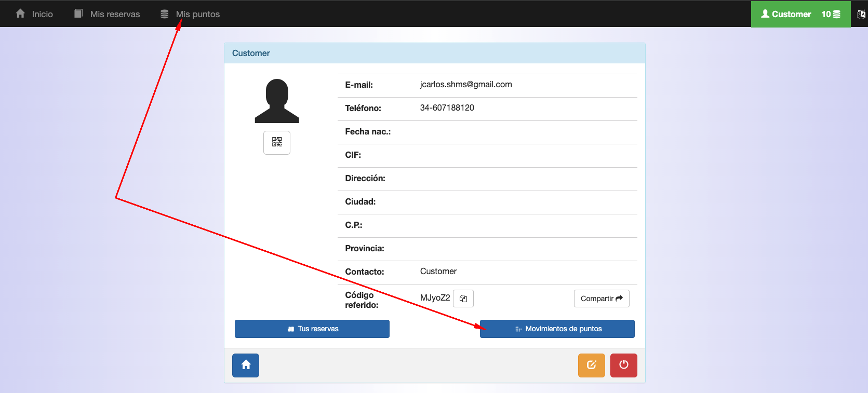The width and height of the screenshot is (868, 393).
Task: Open Mis puntos from top navigation
Action: point(190,14)
